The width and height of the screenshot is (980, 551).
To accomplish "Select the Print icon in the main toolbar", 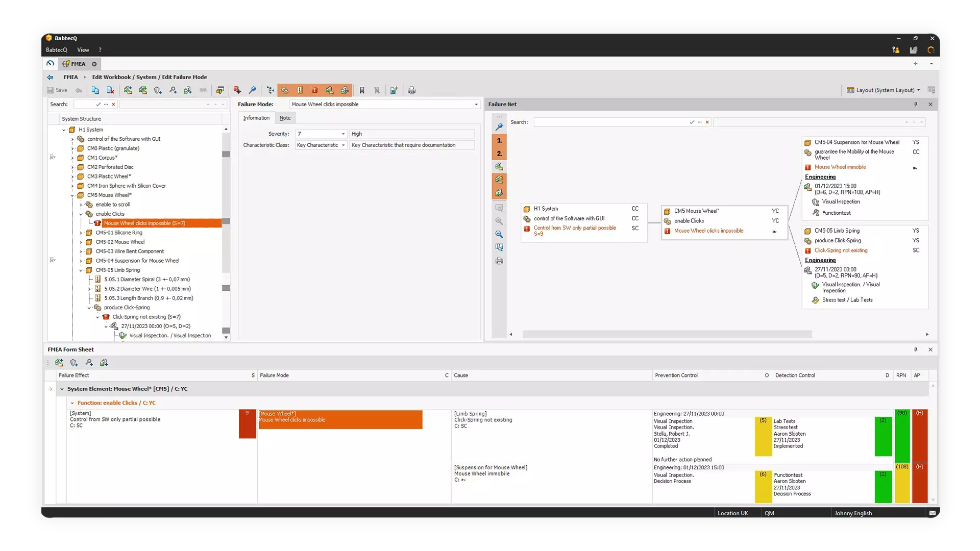I will point(412,90).
